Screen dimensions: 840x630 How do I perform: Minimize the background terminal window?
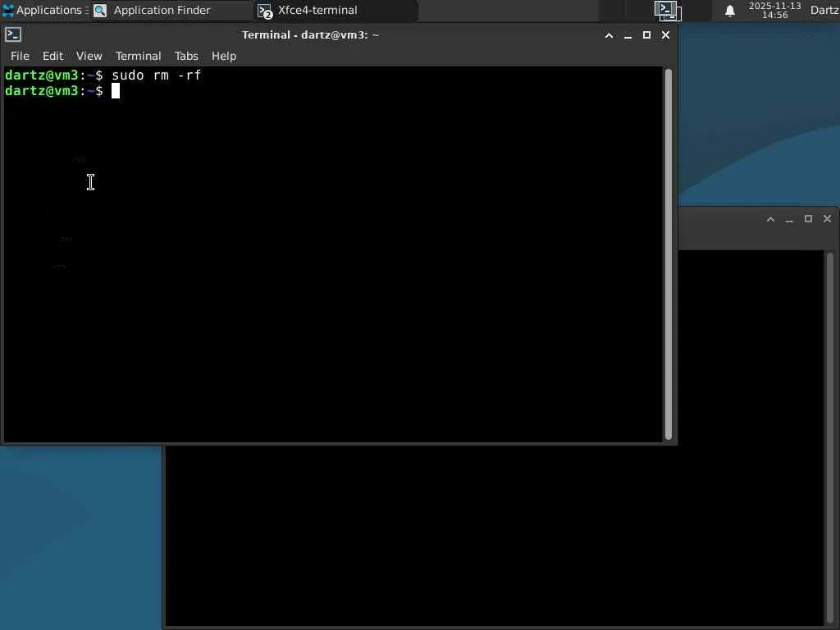point(789,219)
